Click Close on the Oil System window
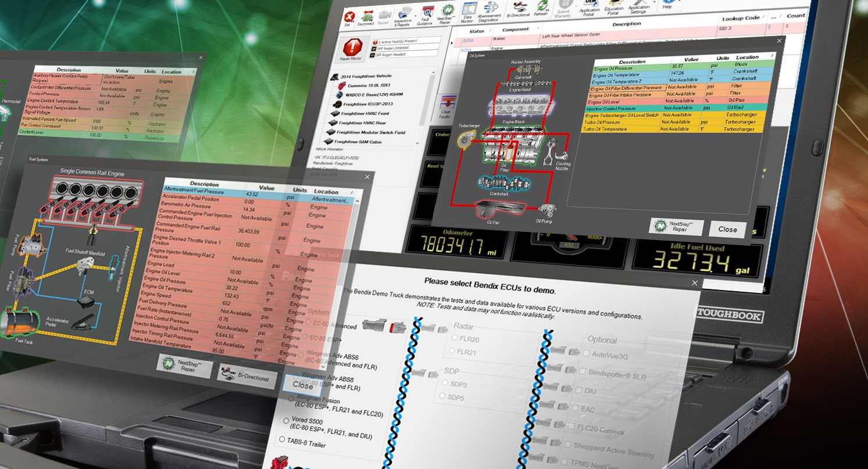The width and height of the screenshot is (868, 469). click(x=727, y=230)
